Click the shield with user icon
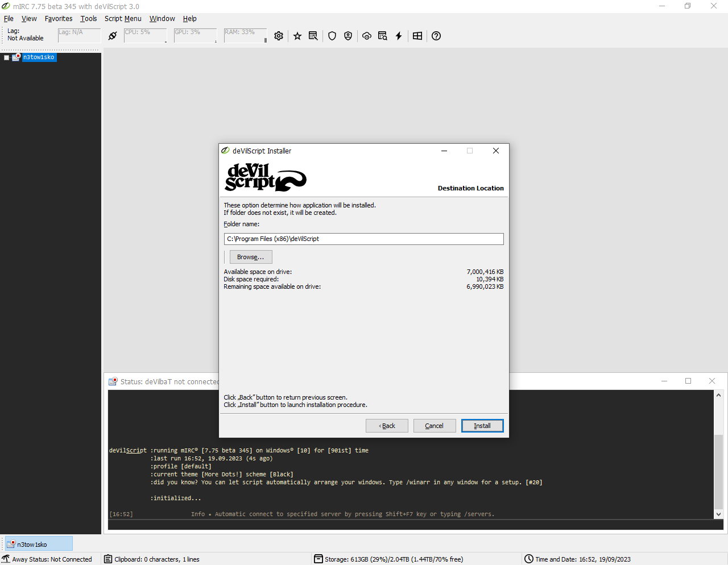 point(348,36)
